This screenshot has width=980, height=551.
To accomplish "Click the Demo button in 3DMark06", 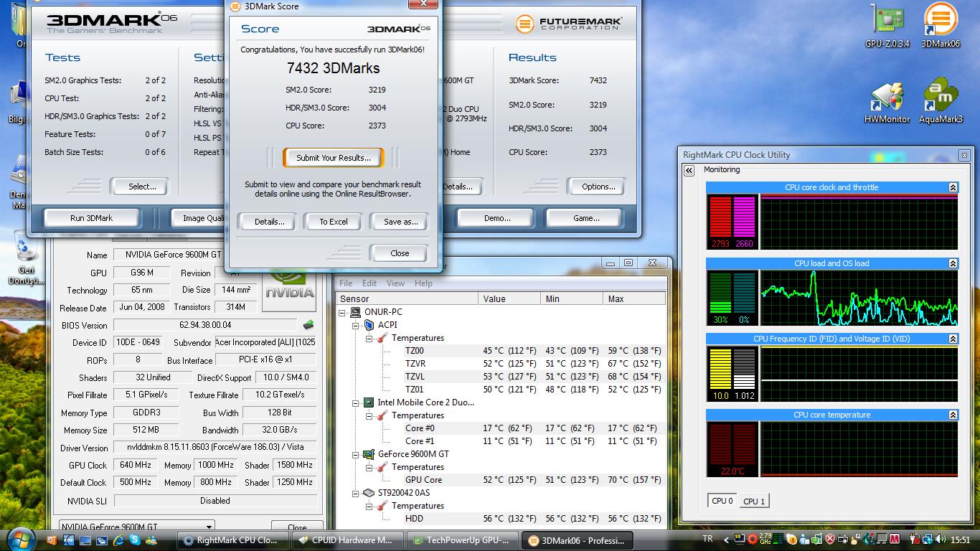I will click(496, 218).
